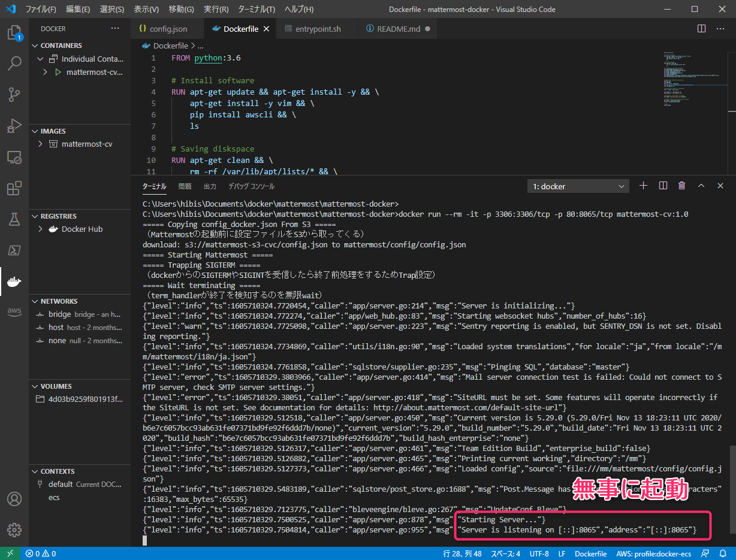The height and width of the screenshot is (560, 736).
Task: Open the Explorer view in activity bar
Action: tap(14, 33)
